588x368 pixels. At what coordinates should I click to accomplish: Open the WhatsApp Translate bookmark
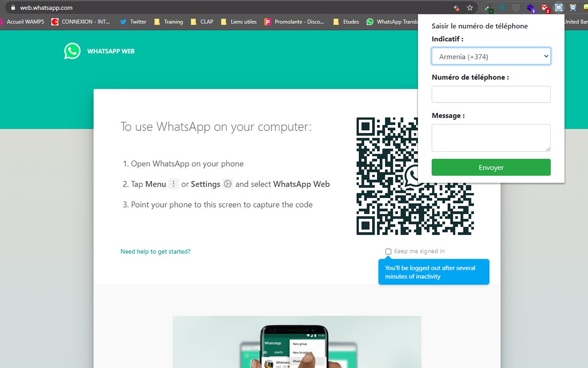(x=392, y=22)
